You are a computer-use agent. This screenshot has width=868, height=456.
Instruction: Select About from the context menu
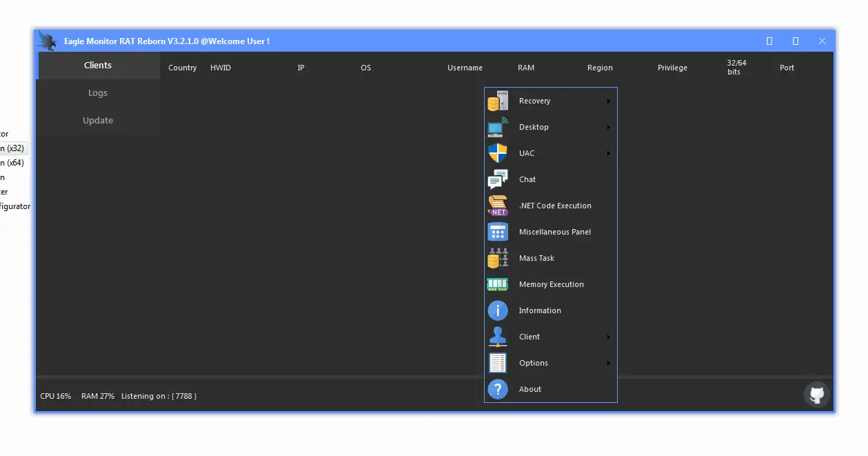click(x=530, y=389)
